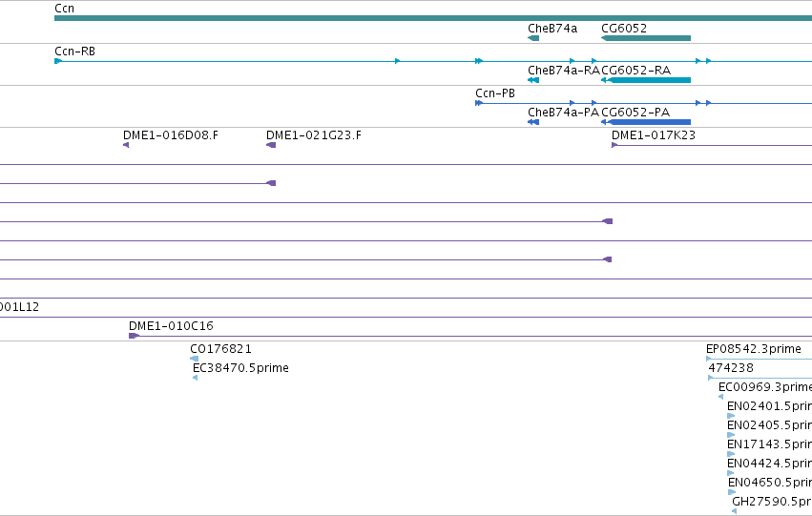The width and height of the screenshot is (812, 516).
Task: Click the Ccn-PB label text
Action: [x=495, y=93]
